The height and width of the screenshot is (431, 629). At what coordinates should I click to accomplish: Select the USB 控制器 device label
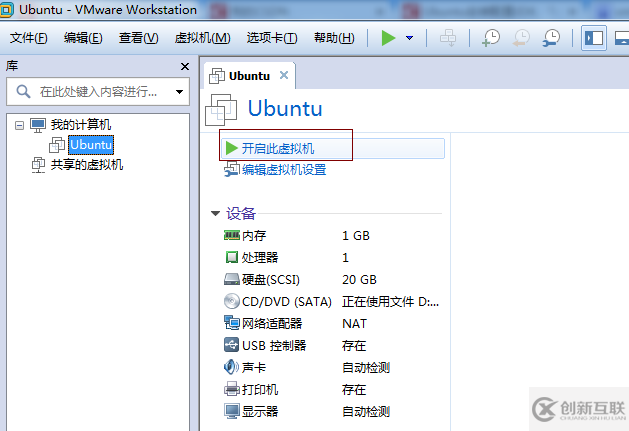point(274,346)
